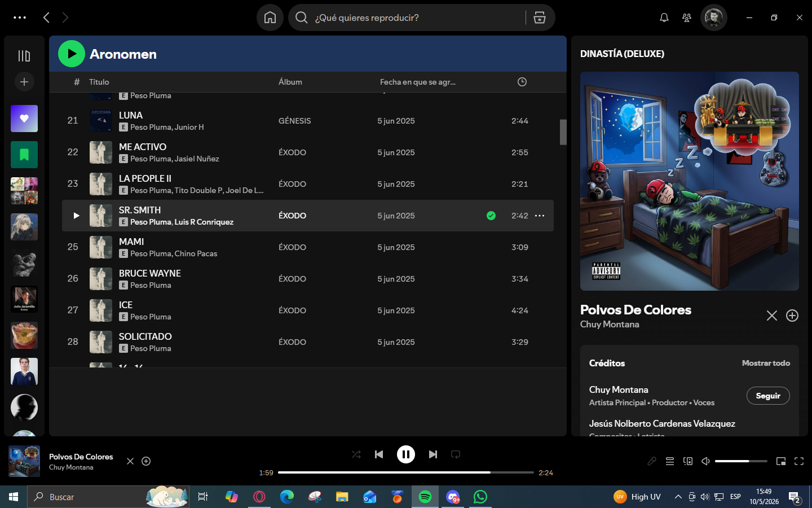Hide the track with bottom bar X icon
The image size is (812, 508).
point(130,461)
